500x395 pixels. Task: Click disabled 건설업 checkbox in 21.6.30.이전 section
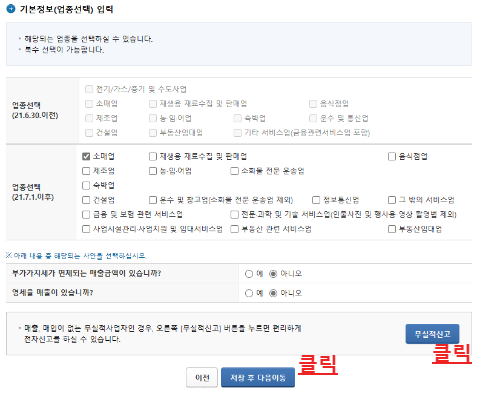(89, 133)
